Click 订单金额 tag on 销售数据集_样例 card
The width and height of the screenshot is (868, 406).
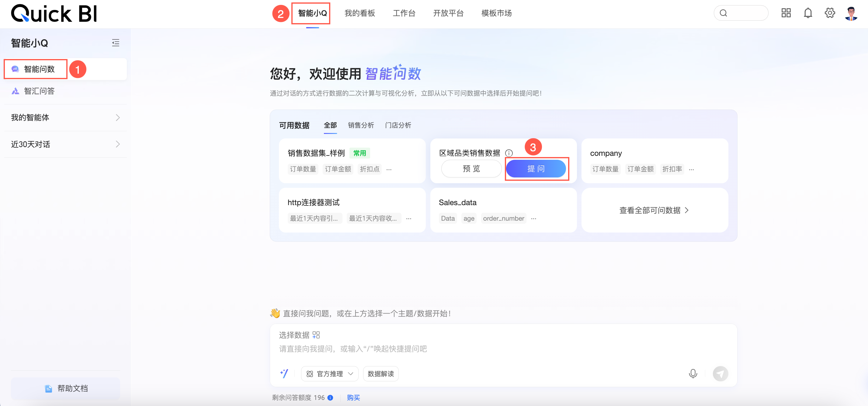(x=338, y=169)
